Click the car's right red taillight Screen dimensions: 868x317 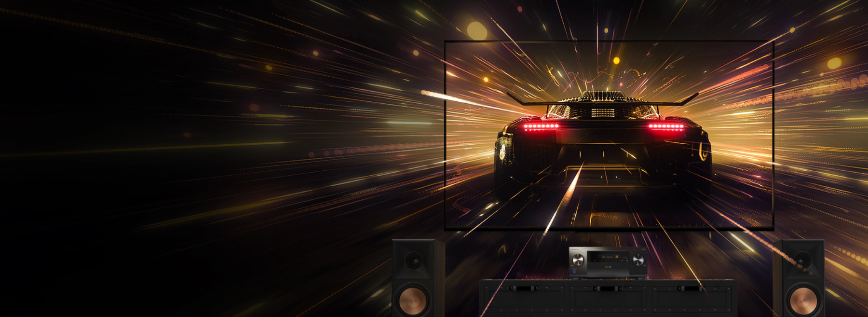coord(666,126)
